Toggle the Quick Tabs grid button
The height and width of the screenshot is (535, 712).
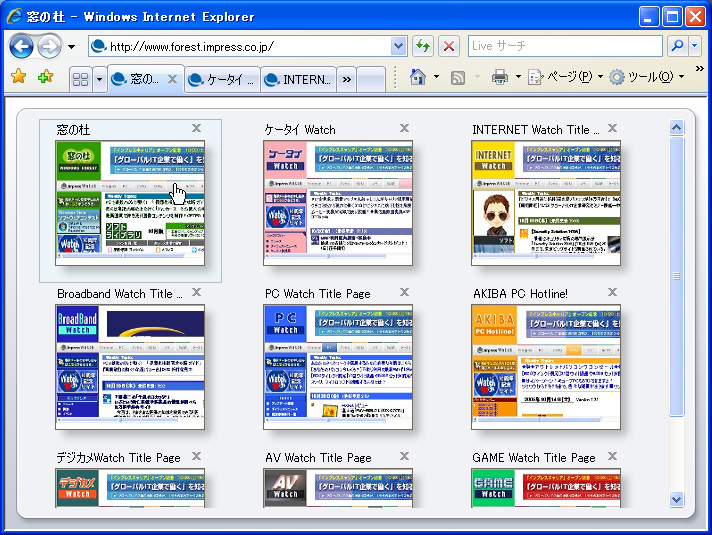(x=80, y=79)
